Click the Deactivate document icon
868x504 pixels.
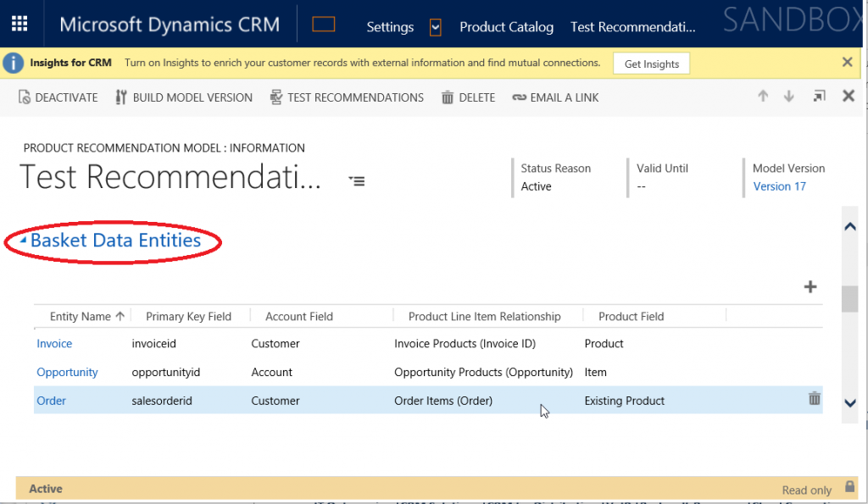[25, 97]
